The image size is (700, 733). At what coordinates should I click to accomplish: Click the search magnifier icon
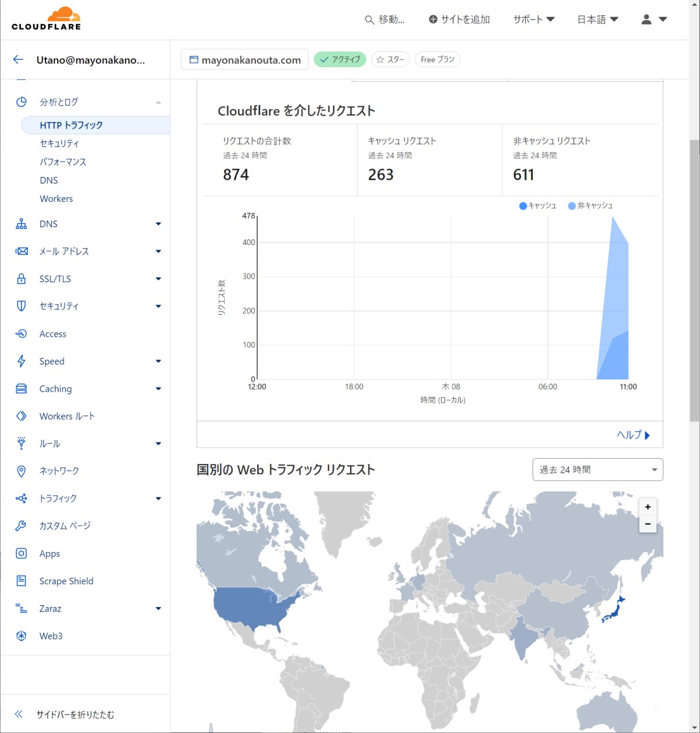369,20
